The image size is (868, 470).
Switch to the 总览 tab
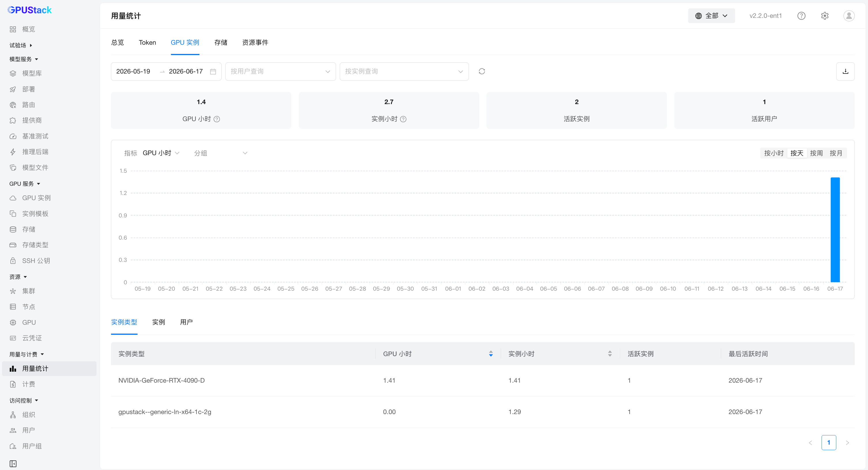pos(118,42)
